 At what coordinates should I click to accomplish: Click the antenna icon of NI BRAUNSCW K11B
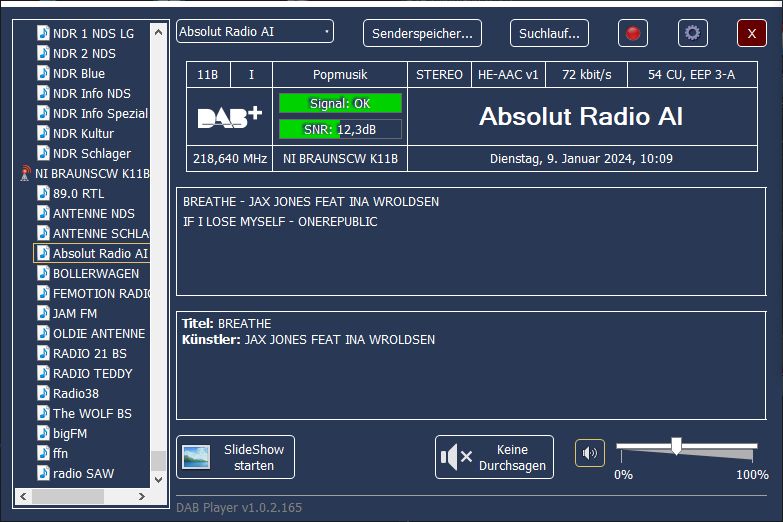(x=25, y=173)
